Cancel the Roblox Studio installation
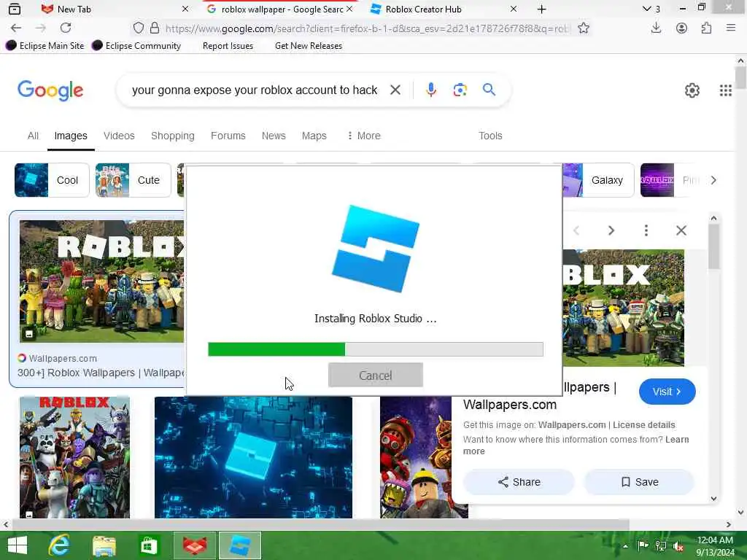Image resolution: width=747 pixels, height=560 pixels. click(376, 376)
